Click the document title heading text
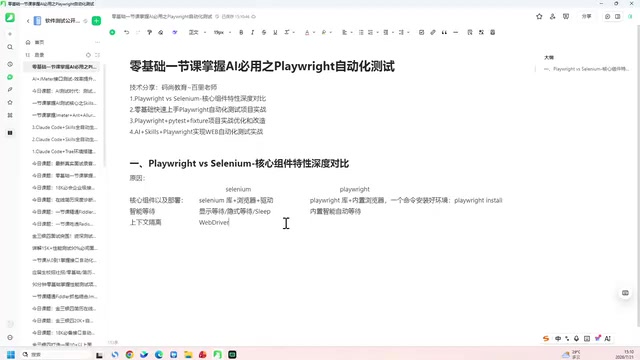This screenshot has width=640, height=360. pyautogui.click(x=262, y=66)
